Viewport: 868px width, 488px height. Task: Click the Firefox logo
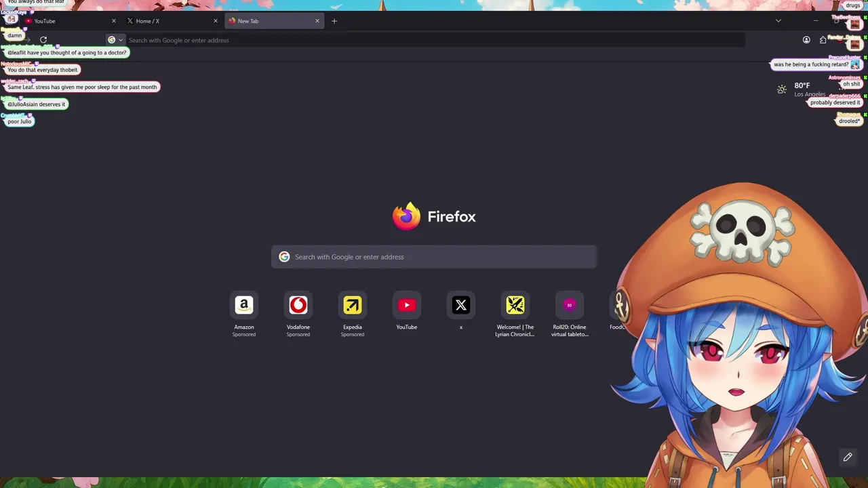click(x=406, y=216)
